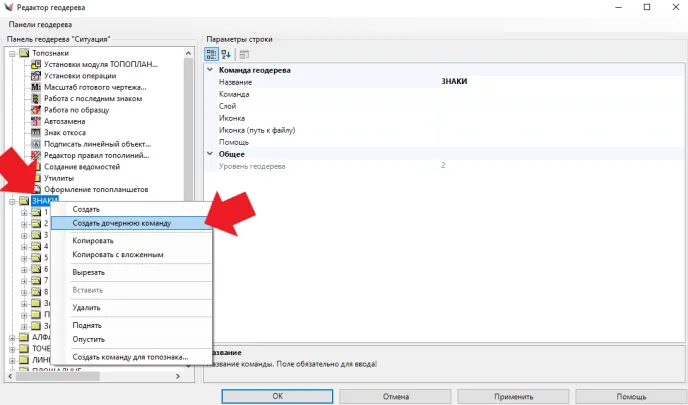Select 'Копировать с вложенным' menu entry
The height and width of the screenshot is (405, 688).
[117, 255]
